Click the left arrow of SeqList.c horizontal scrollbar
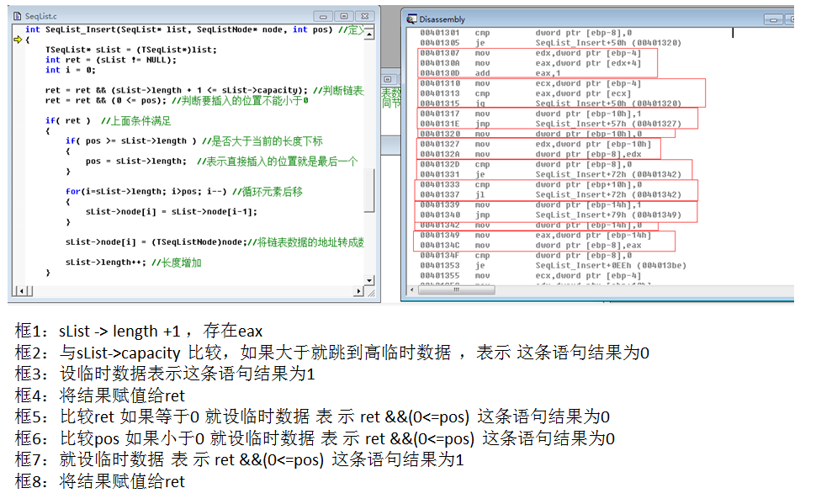The height and width of the screenshot is (504, 816). tap(22, 291)
